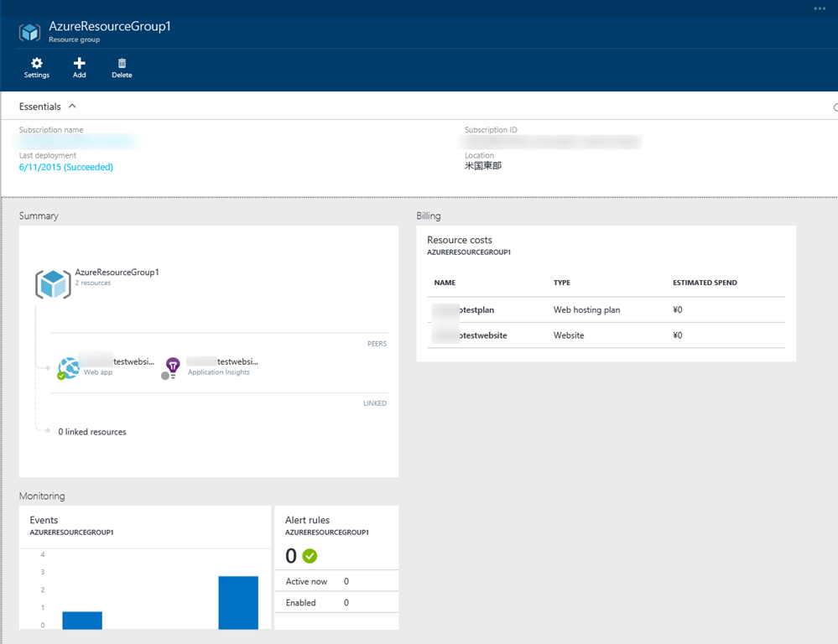The width and height of the screenshot is (838, 644).
Task: Click the green check alert status icon
Action: [310, 556]
